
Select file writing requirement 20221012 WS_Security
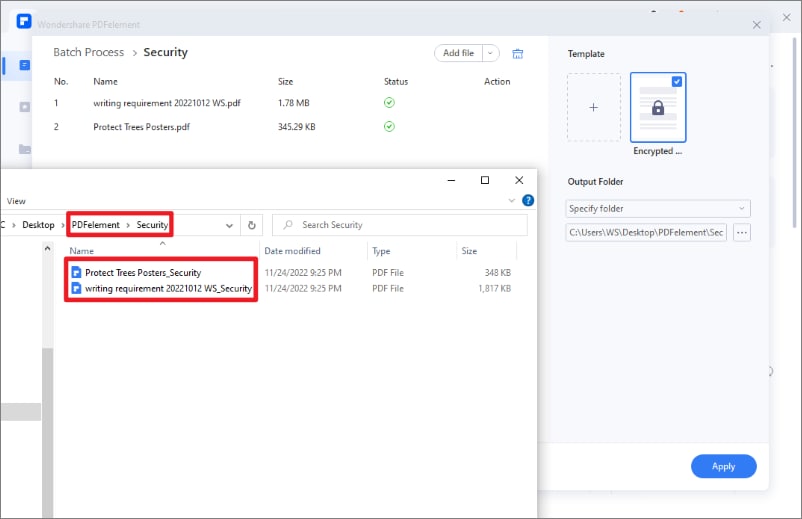[x=168, y=288]
